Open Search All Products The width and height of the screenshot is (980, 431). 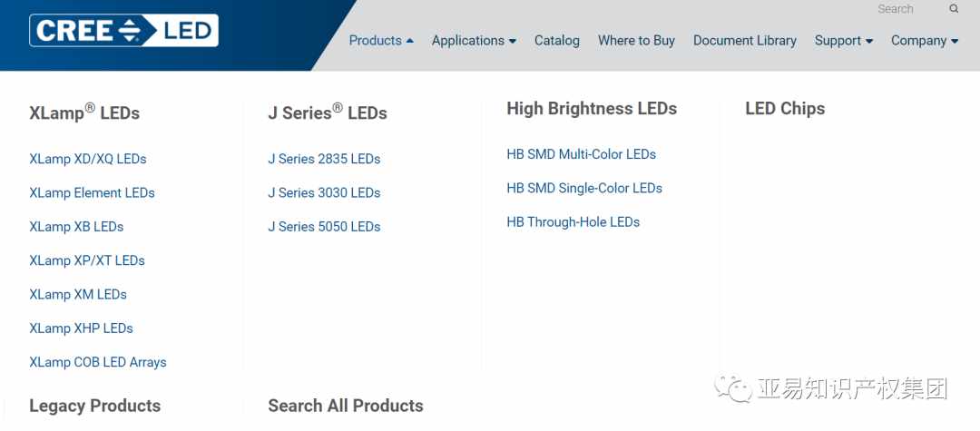(x=346, y=406)
